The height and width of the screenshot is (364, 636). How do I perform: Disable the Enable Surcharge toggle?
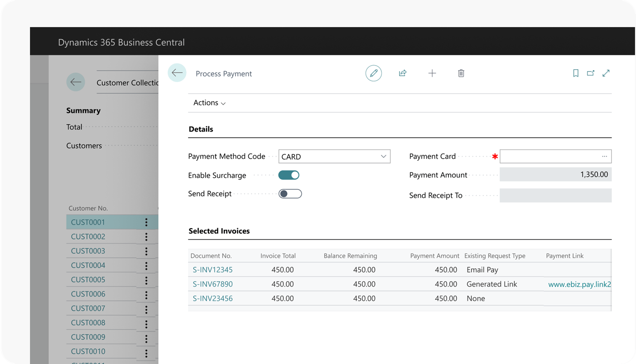(289, 175)
